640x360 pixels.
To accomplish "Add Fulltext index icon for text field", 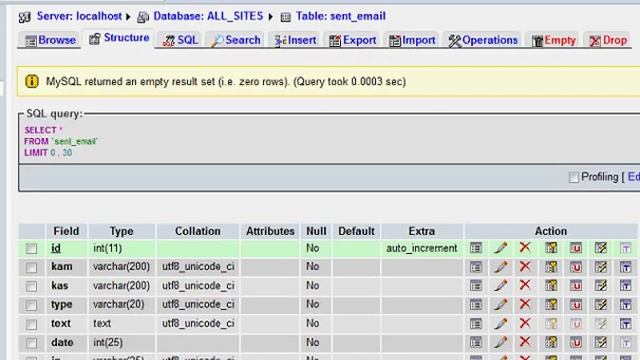I will point(626,324).
